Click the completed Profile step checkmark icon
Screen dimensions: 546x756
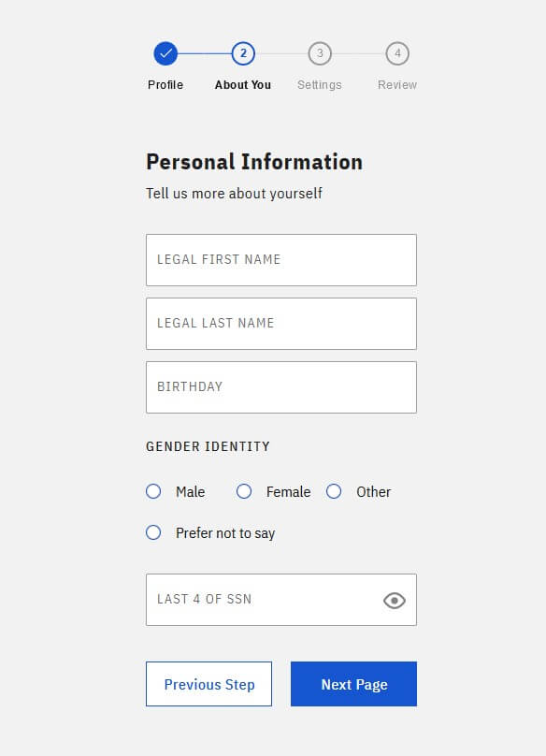click(165, 53)
